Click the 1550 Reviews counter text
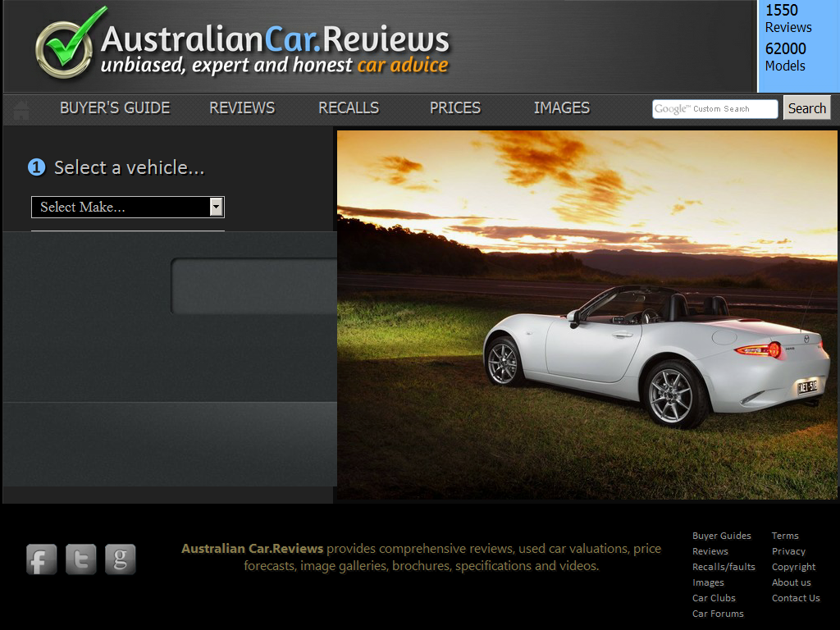 pyautogui.click(x=788, y=19)
